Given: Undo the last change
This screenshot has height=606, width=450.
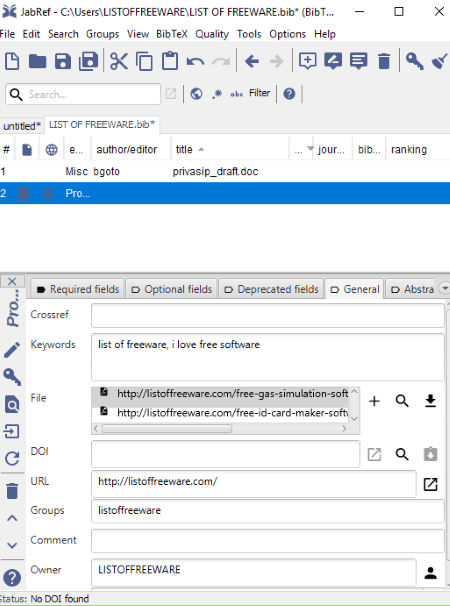Looking at the screenshot, I should tap(196, 61).
